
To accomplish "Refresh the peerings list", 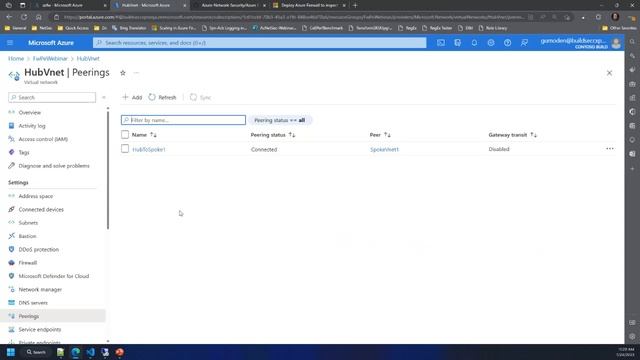I will click(x=162, y=97).
